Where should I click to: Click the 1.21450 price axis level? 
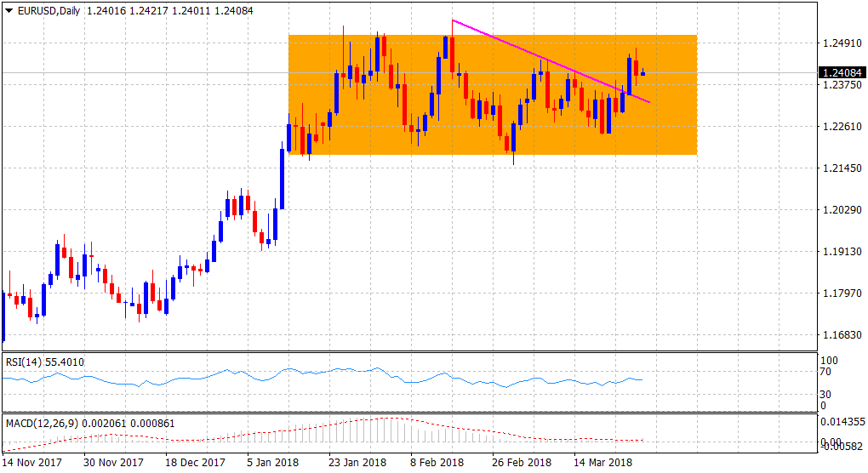(x=842, y=168)
